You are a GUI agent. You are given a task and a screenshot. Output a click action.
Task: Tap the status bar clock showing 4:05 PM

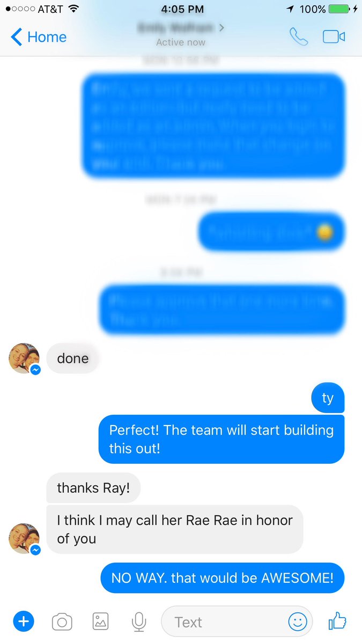coord(181,9)
